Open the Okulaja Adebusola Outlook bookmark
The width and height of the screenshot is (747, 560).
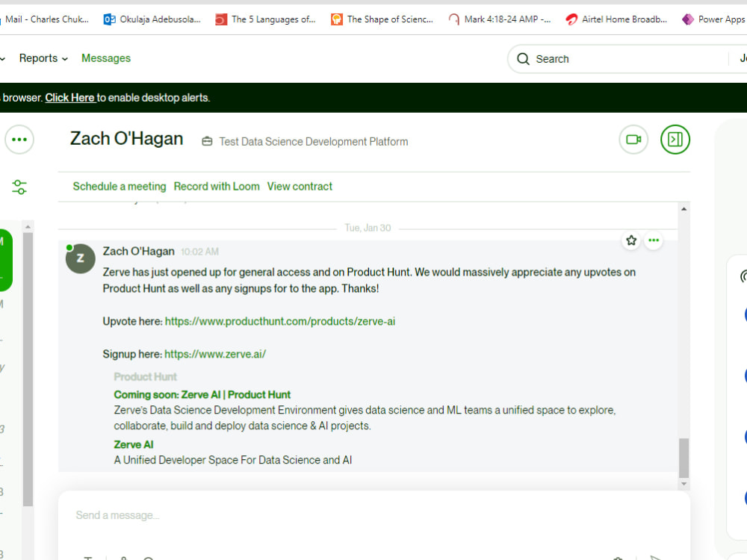[x=152, y=19]
